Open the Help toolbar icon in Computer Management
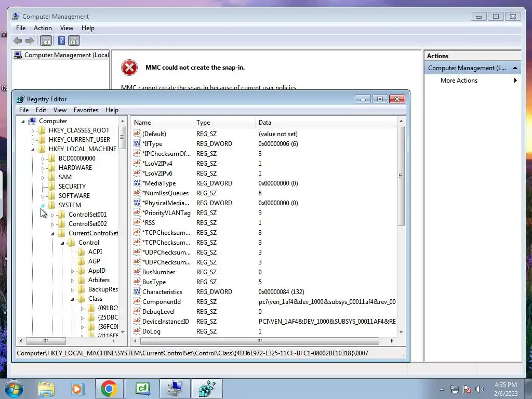The height and width of the screenshot is (399, 532). pyautogui.click(x=61, y=41)
